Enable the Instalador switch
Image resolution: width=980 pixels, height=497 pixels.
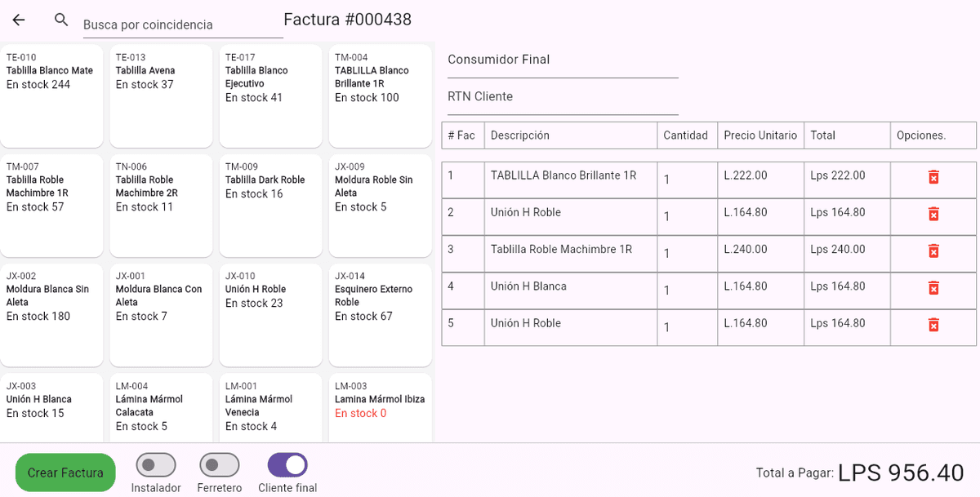155,465
